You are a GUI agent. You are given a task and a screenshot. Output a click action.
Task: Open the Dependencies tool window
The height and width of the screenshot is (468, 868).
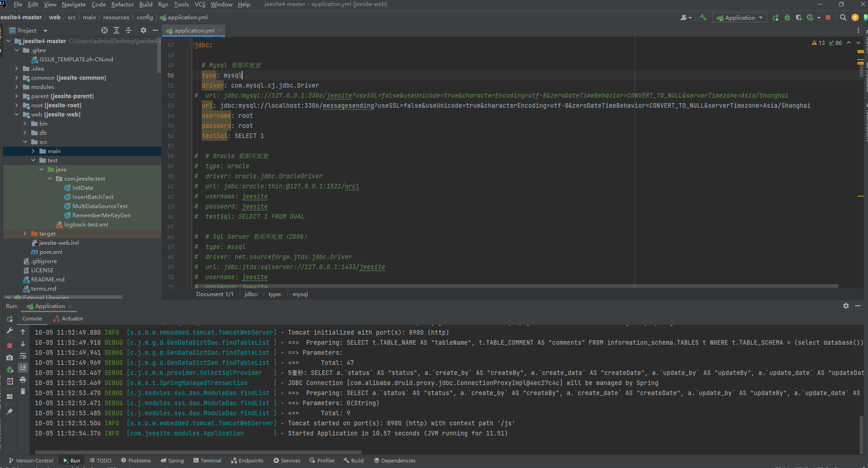tap(394, 461)
